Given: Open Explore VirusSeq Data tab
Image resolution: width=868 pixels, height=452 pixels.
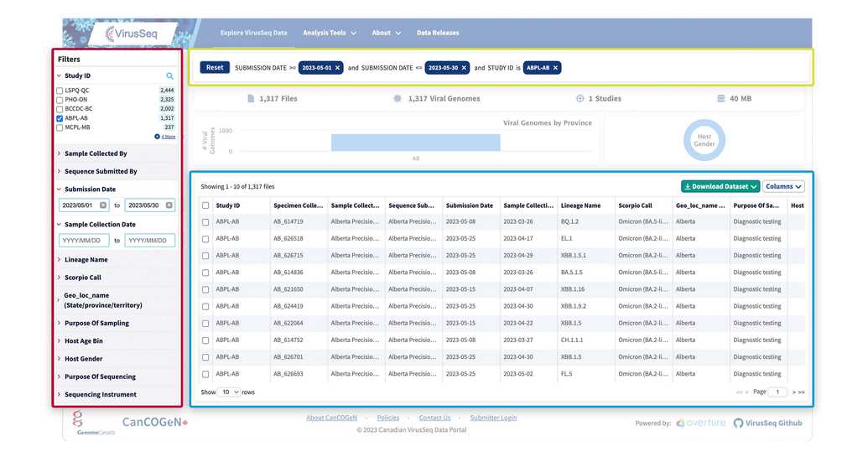Looking at the screenshot, I should click(x=253, y=33).
